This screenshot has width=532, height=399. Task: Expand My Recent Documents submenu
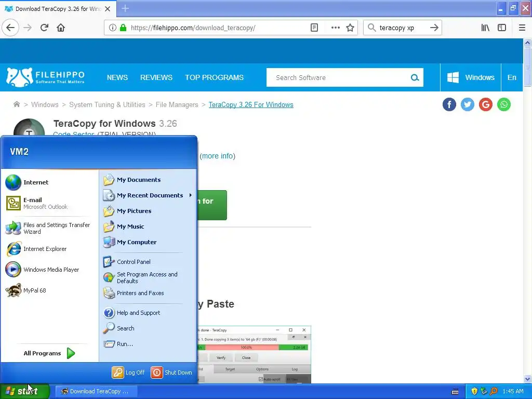[148, 195]
